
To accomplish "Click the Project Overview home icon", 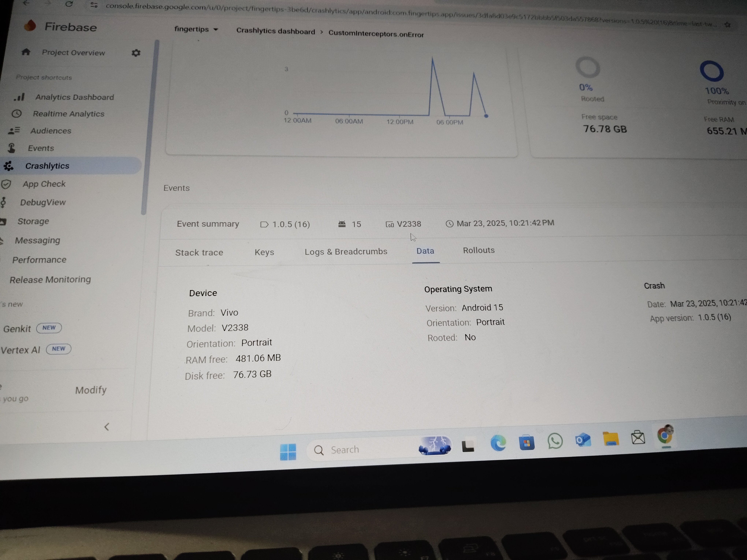I will [x=26, y=52].
